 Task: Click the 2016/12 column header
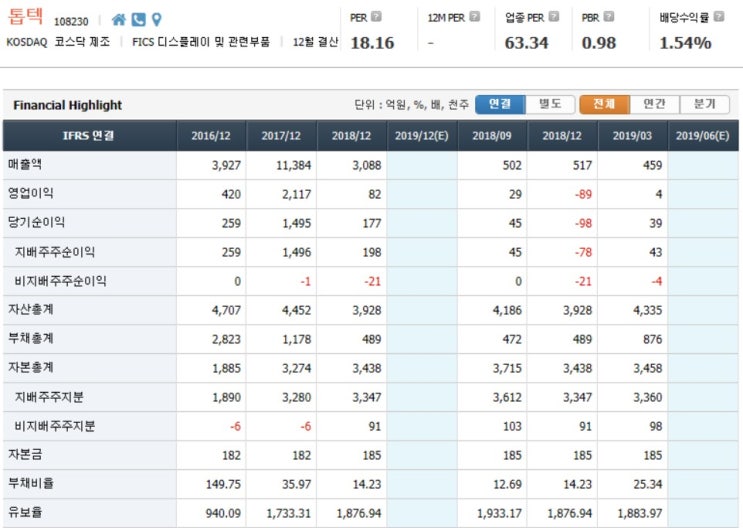(x=211, y=136)
